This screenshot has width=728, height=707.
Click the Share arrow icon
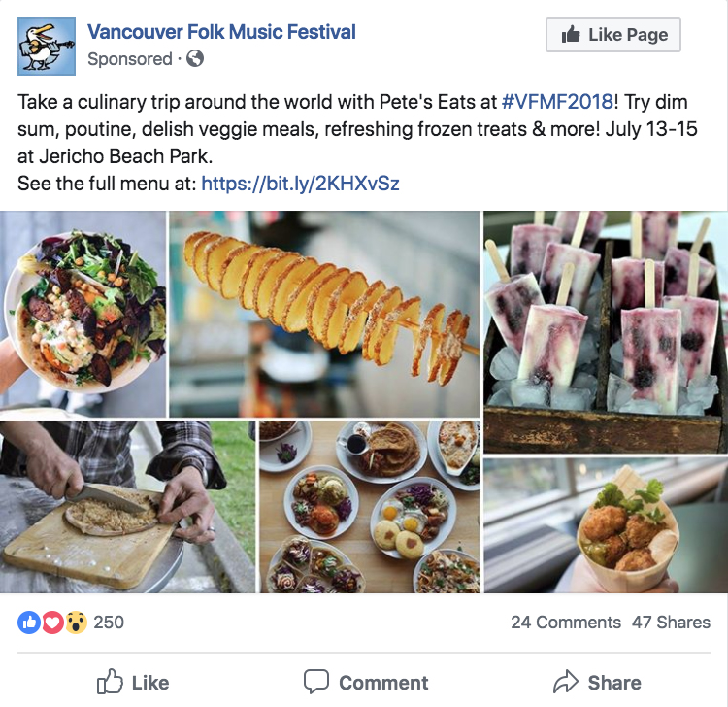click(566, 682)
